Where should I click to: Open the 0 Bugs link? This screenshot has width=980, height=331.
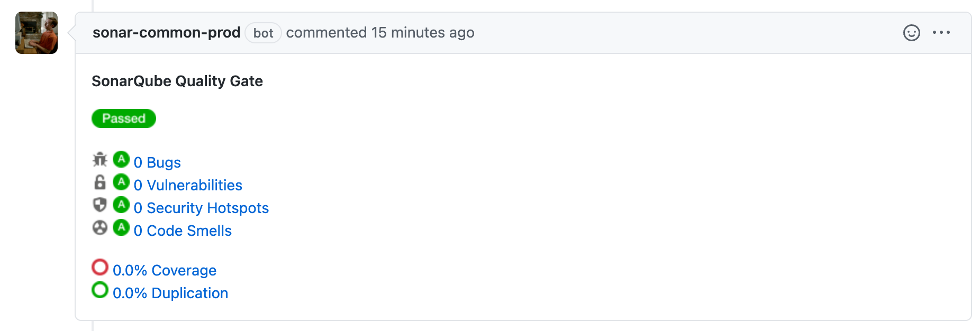(x=157, y=162)
